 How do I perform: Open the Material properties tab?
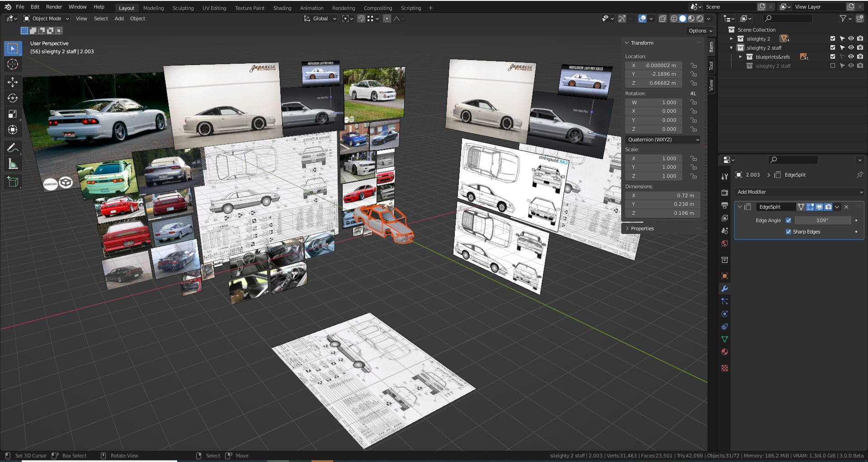coord(725,352)
